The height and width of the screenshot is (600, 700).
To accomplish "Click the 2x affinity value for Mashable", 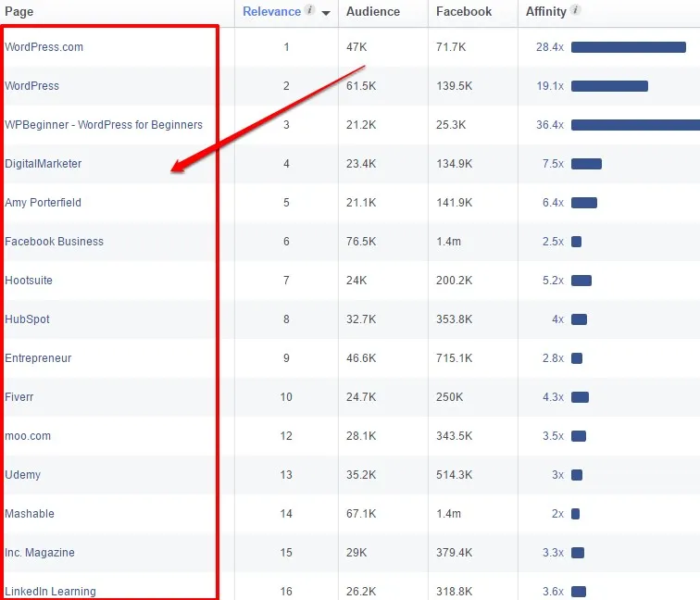I will tap(557, 513).
